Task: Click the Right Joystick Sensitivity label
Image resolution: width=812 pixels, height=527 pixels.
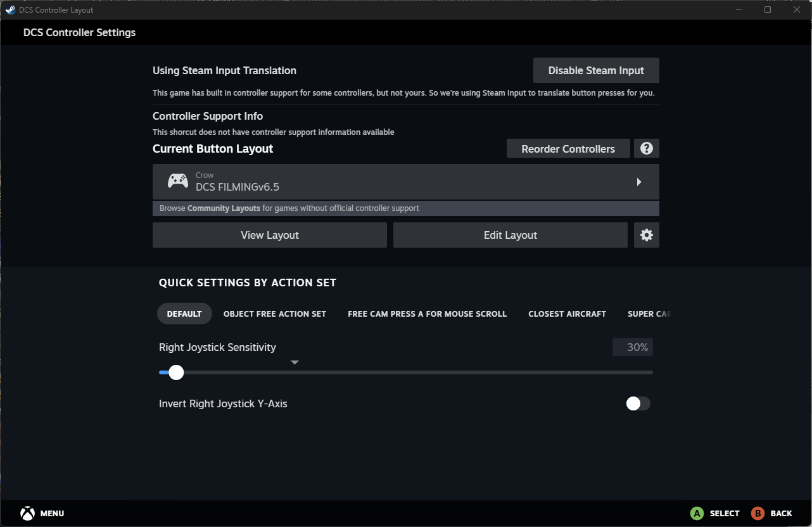Action: coord(217,347)
